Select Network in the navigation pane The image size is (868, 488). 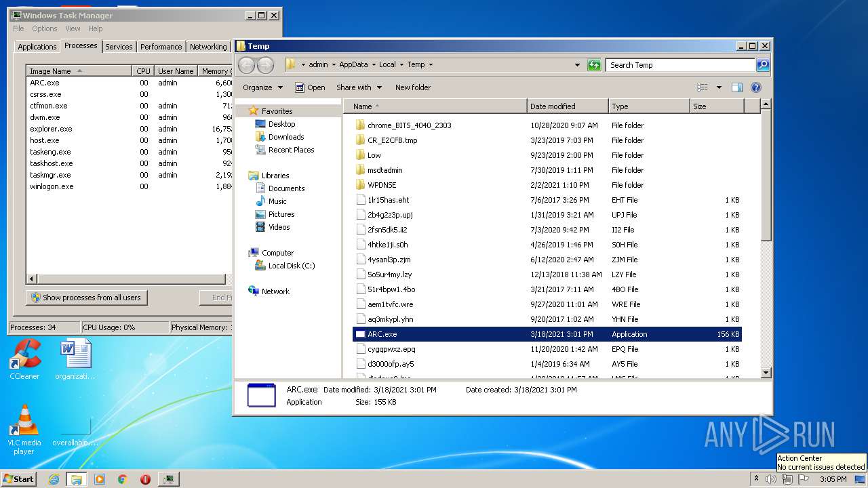275,291
